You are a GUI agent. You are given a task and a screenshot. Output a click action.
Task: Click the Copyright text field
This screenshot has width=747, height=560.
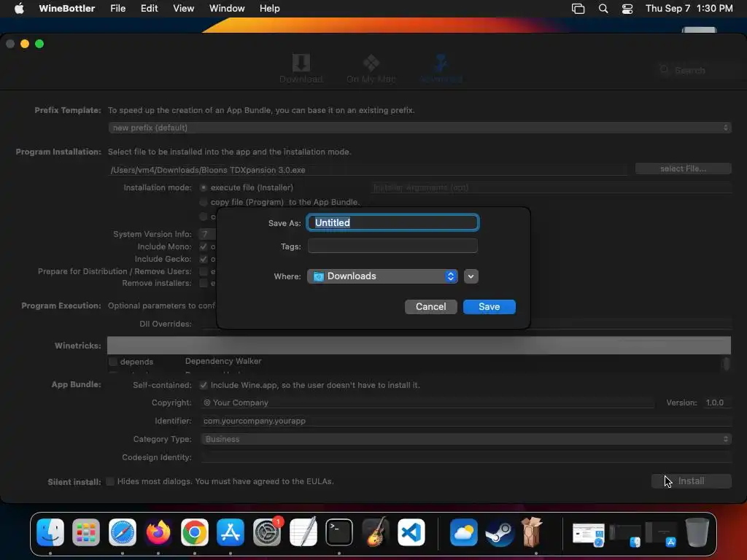(x=427, y=402)
